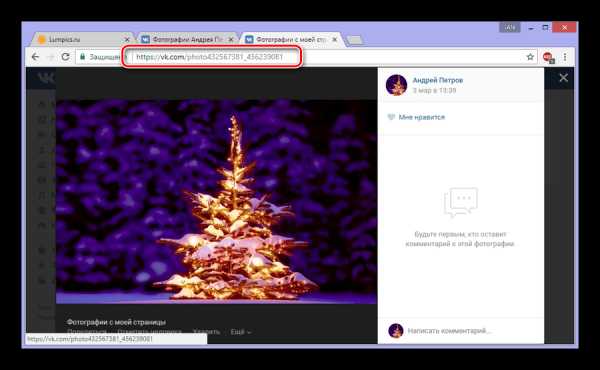This screenshot has width=600, height=370.
Task: Expand the Ещё dropdown under photo
Action: pyautogui.click(x=241, y=332)
